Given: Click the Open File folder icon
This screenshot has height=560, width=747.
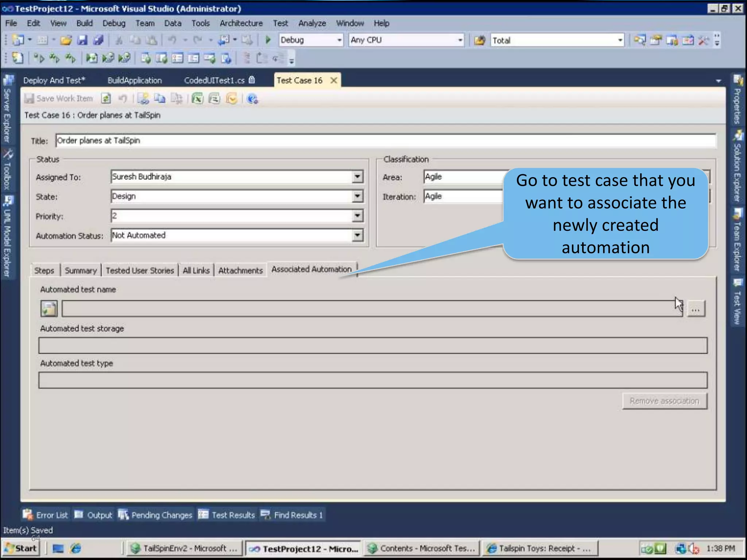Looking at the screenshot, I should pyautogui.click(x=66, y=40).
